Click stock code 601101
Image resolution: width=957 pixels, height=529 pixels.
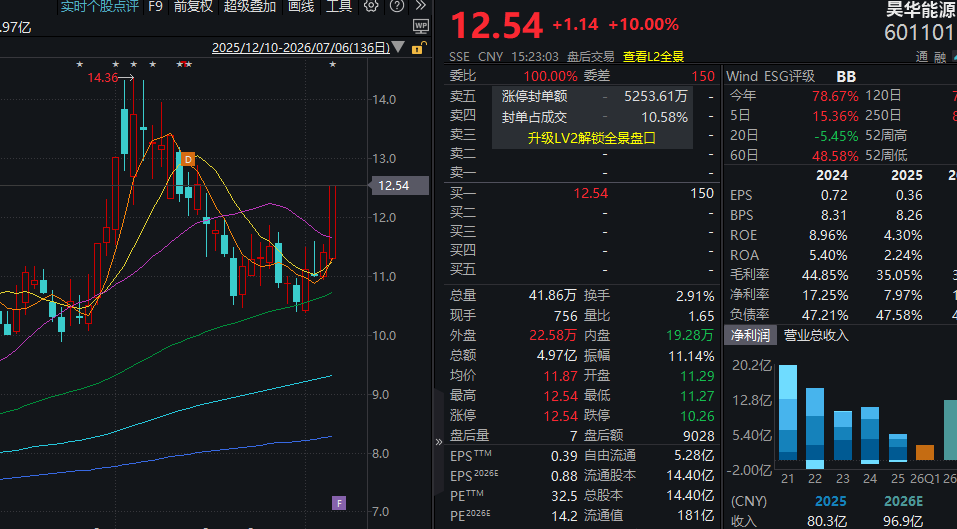click(x=920, y=32)
